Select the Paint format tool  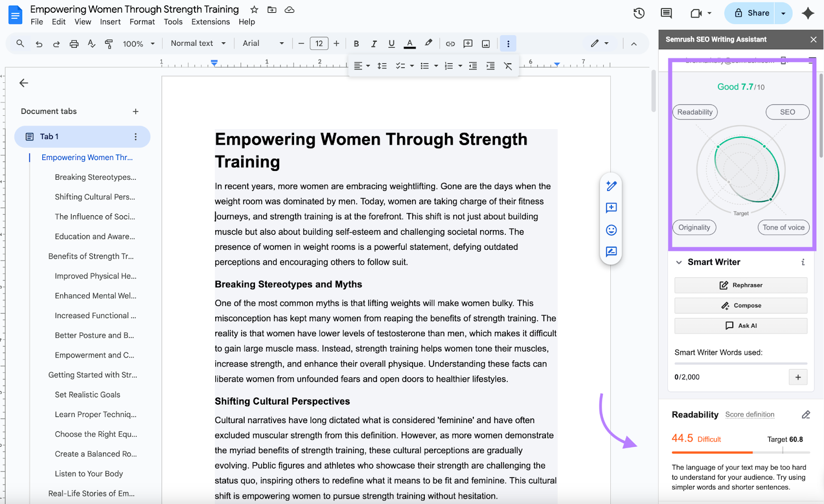(x=109, y=43)
